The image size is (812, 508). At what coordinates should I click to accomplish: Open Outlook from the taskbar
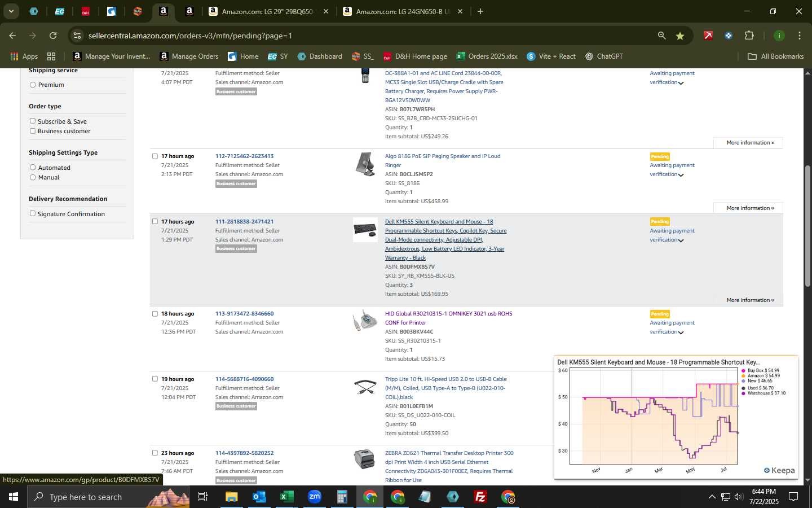[x=259, y=497]
